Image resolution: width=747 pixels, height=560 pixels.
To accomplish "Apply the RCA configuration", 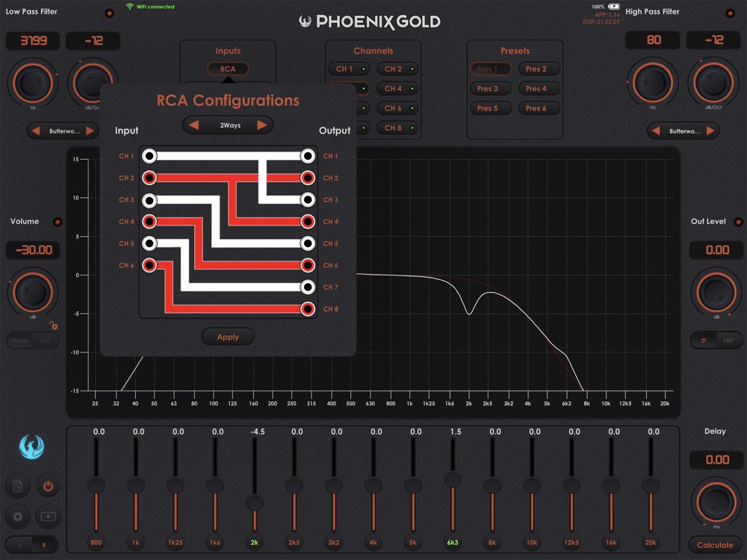I will 228,337.
